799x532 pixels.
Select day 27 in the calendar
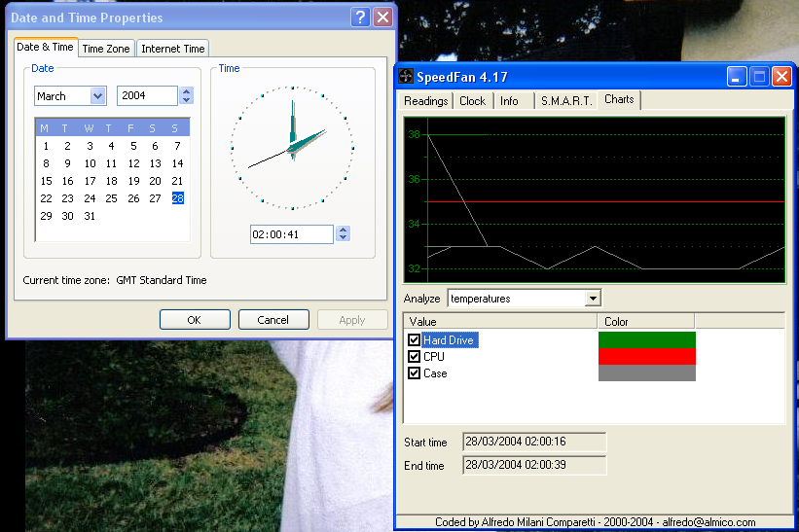point(155,198)
